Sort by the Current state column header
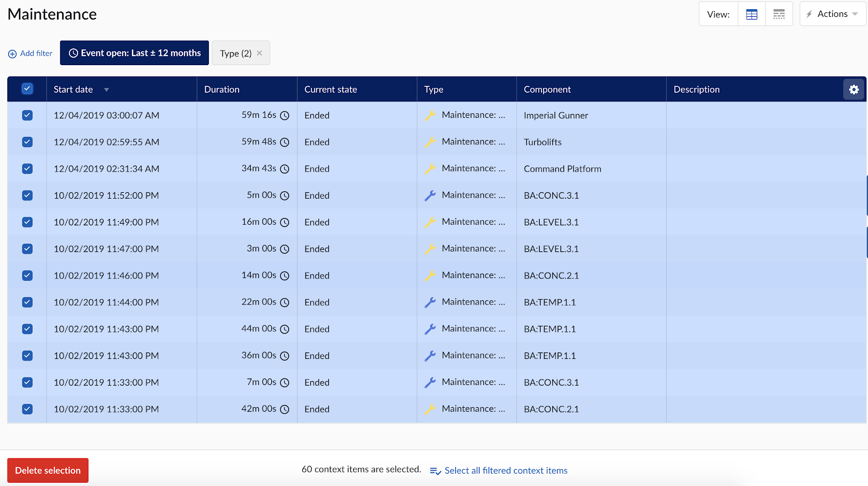The width and height of the screenshot is (868, 486). pos(330,90)
